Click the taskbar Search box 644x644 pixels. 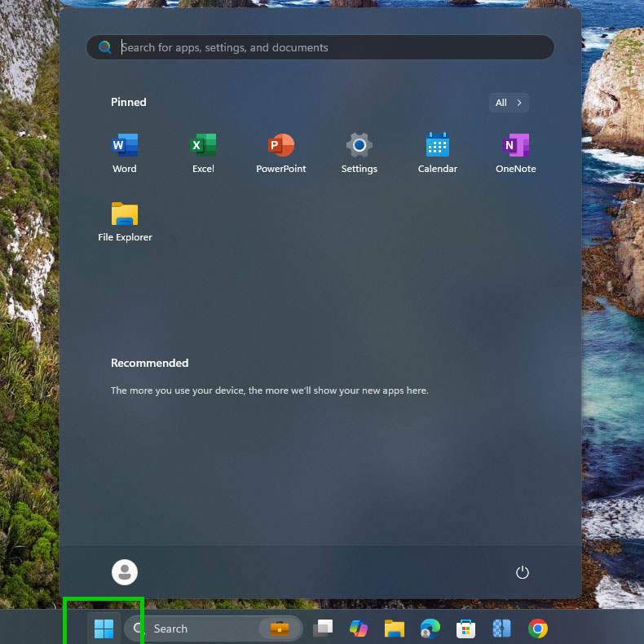click(x=192, y=629)
